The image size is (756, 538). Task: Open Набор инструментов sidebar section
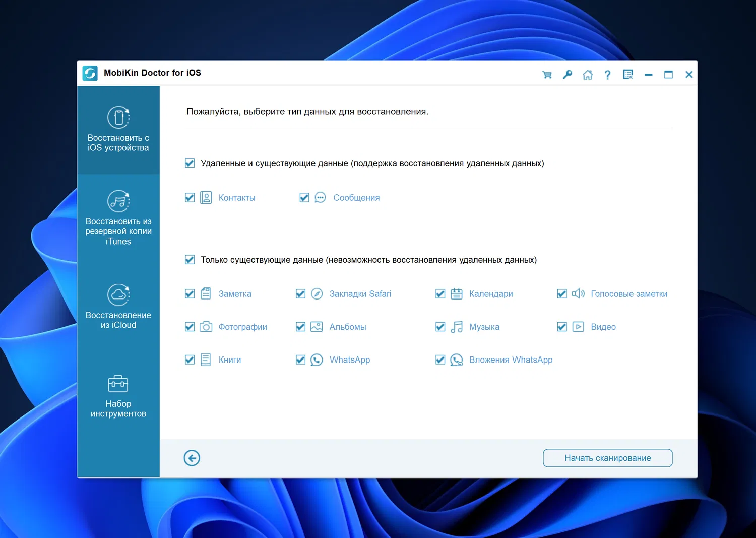click(x=118, y=396)
